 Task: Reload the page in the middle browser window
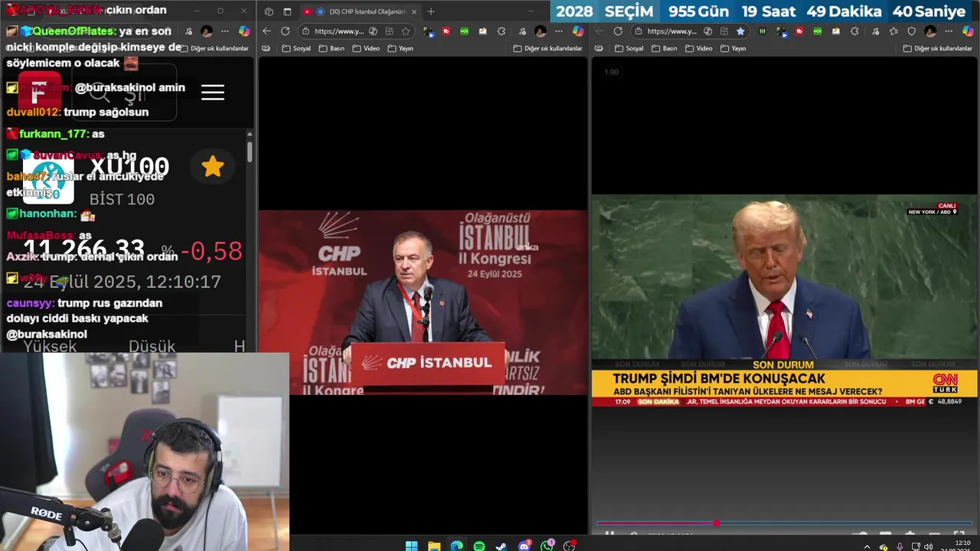(285, 31)
